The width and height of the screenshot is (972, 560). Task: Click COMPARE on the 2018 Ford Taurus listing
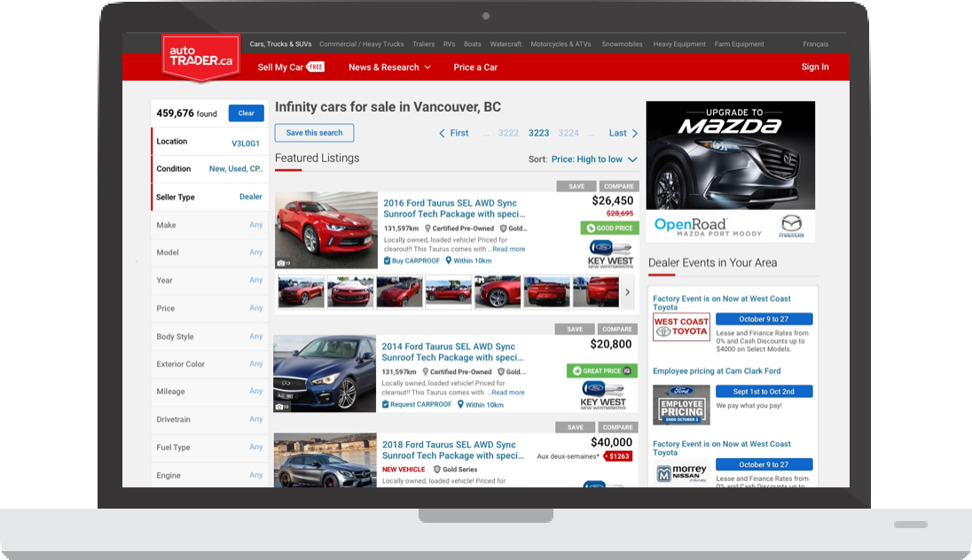coord(617,427)
